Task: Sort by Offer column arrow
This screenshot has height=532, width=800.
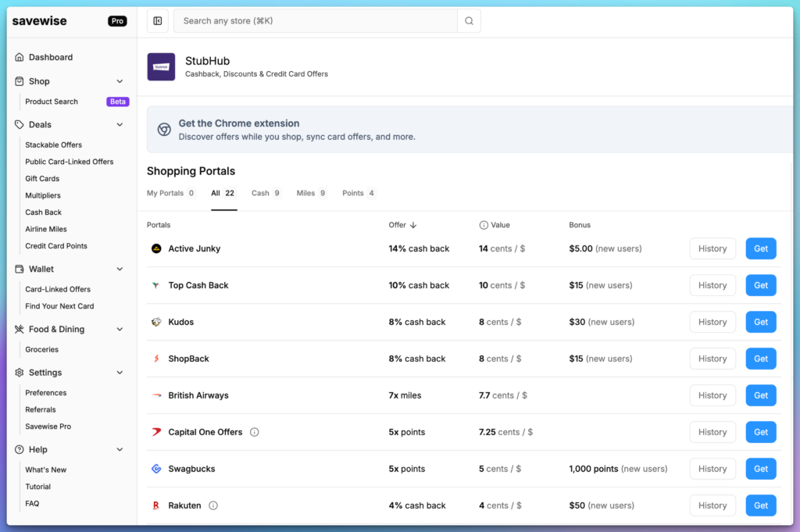Action: (x=413, y=225)
